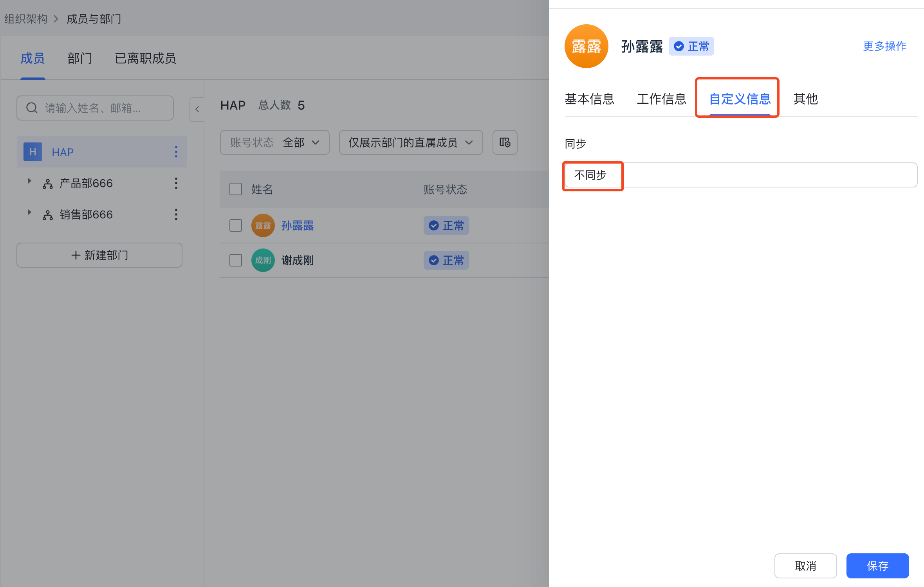
Task: Collapse the department sidebar arrow
Action: point(197,109)
